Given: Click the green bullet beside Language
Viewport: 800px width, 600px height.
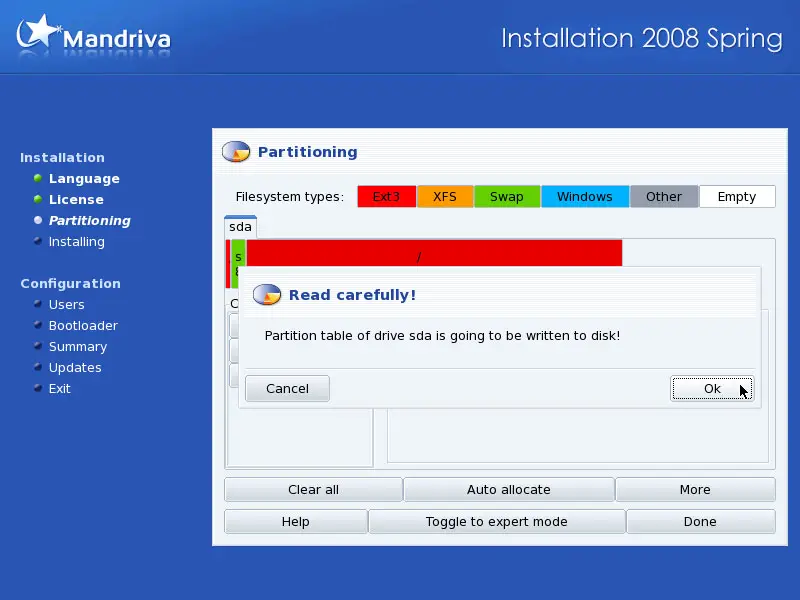Looking at the screenshot, I should [38, 178].
